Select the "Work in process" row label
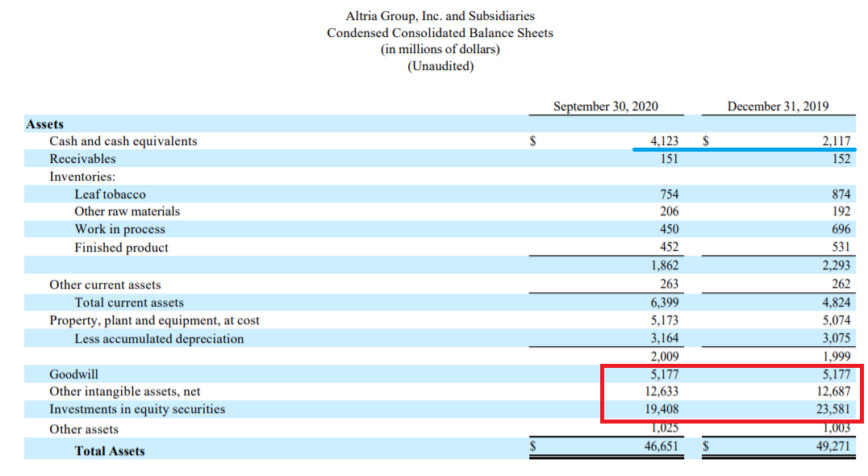This screenshot has width=868, height=476. [120, 229]
